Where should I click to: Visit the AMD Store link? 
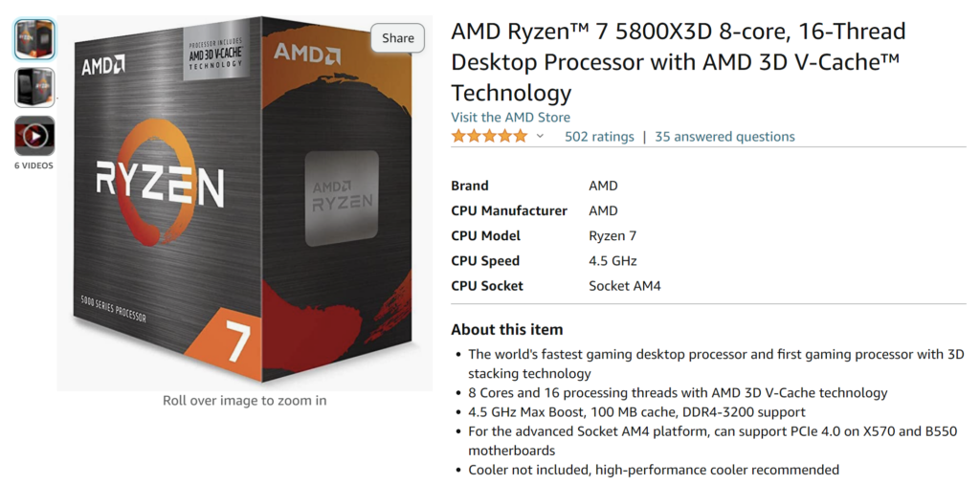(510, 117)
